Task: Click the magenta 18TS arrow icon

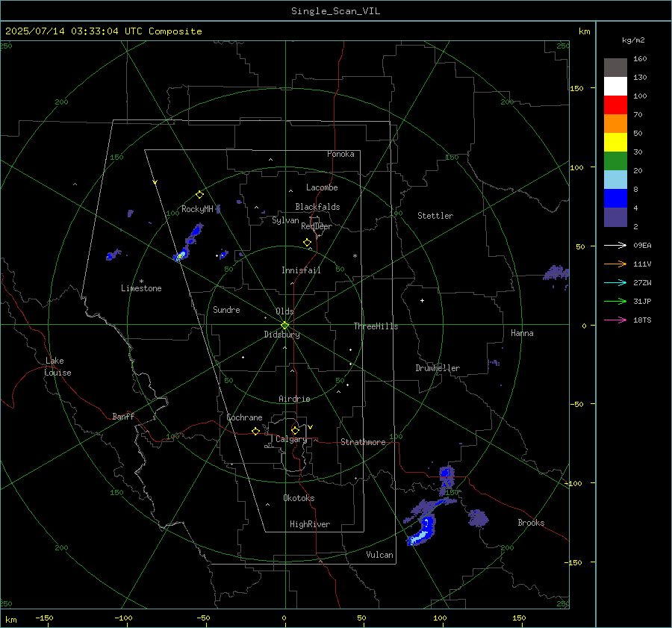Action: [x=615, y=320]
